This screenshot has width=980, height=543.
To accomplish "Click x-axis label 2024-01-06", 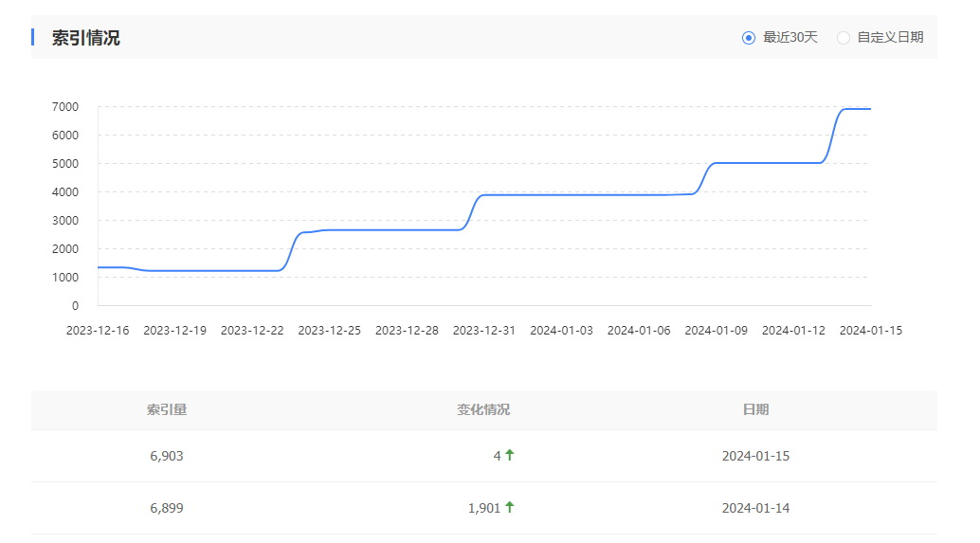I will tap(639, 331).
